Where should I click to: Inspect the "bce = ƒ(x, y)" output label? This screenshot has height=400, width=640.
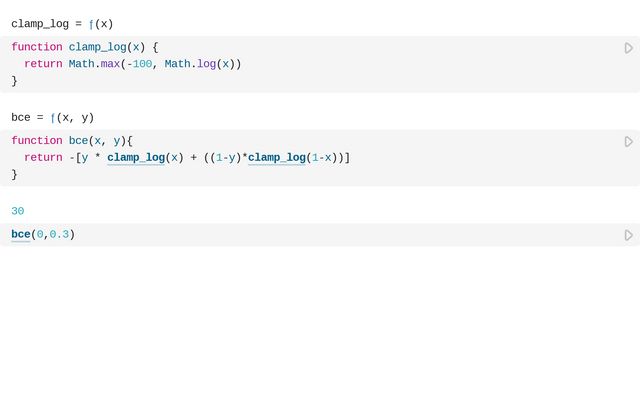pyautogui.click(x=52, y=118)
